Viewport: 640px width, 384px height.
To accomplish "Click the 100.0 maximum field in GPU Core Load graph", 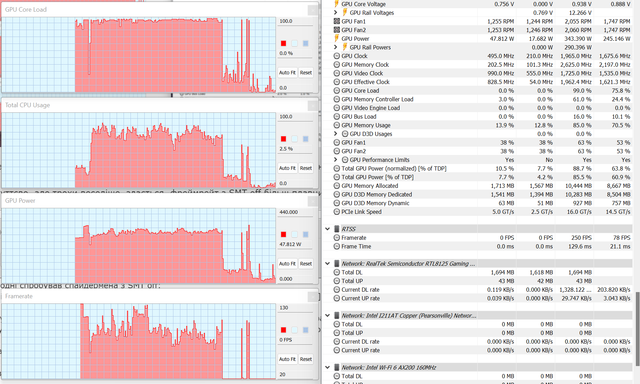I will pos(296,21).
